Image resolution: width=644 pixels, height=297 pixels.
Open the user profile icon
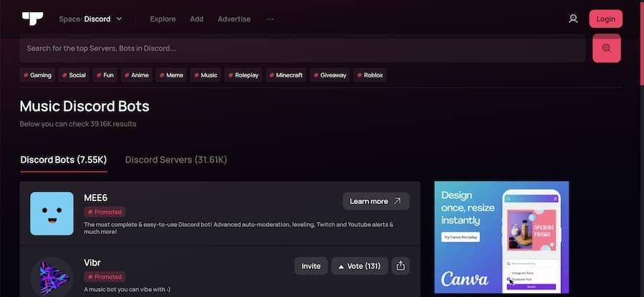point(573,19)
